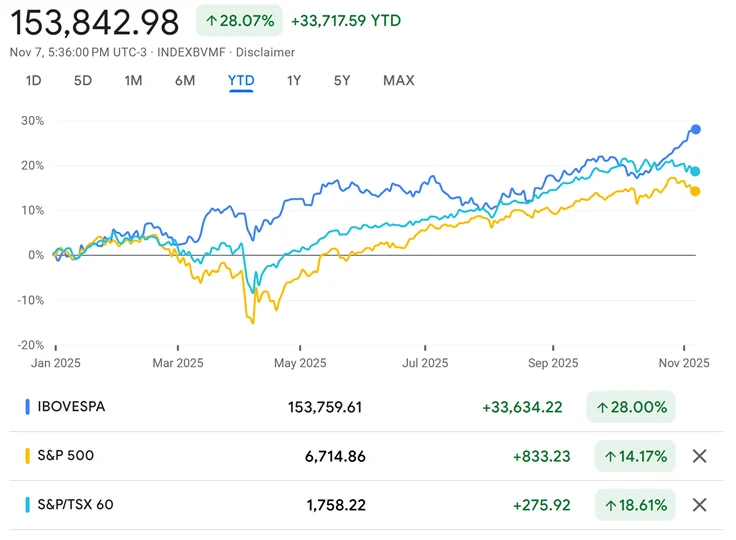The image size is (736, 540).
Task: Switch to the 1D time range
Action: click(34, 80)
